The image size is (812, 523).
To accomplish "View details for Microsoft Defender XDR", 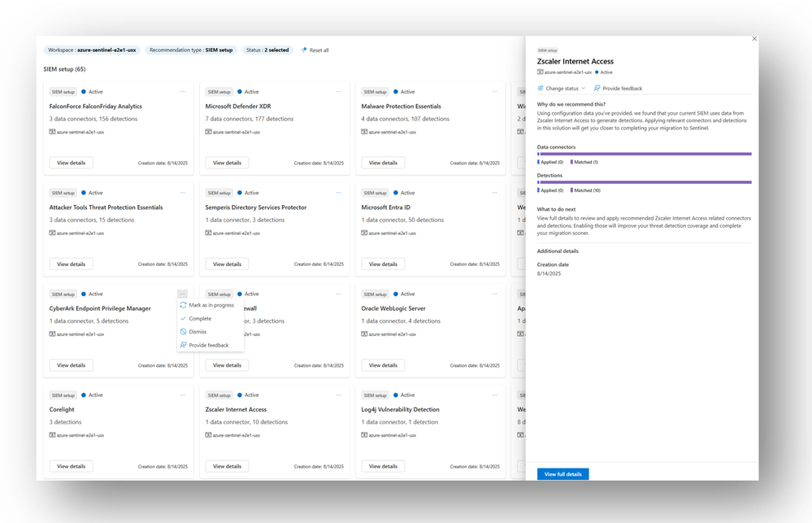I will click(x=227, y=163).
